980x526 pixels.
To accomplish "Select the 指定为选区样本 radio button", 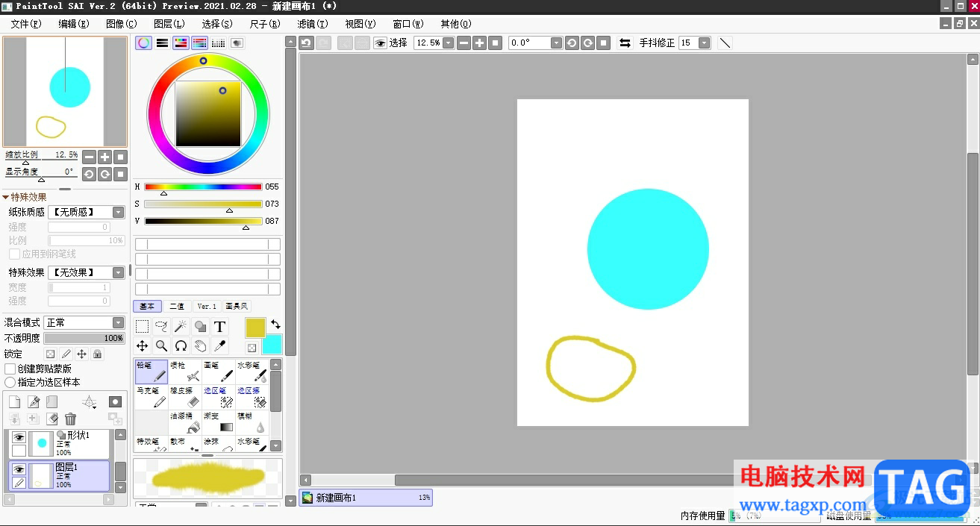I will pos(10,382).
